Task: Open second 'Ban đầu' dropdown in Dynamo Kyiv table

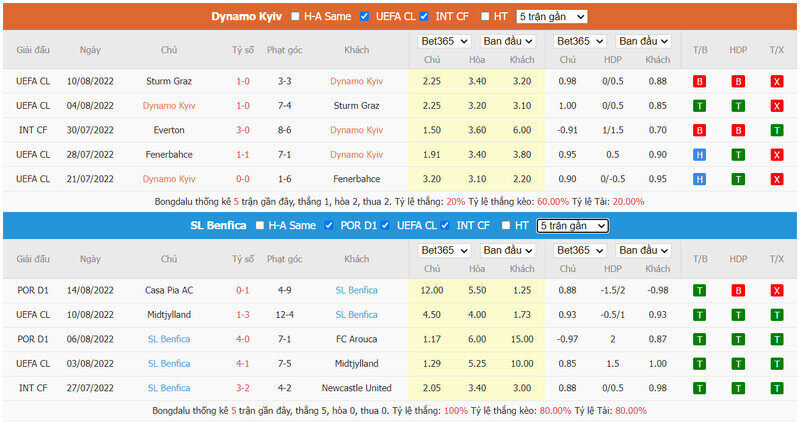Action: click(643, 41)
